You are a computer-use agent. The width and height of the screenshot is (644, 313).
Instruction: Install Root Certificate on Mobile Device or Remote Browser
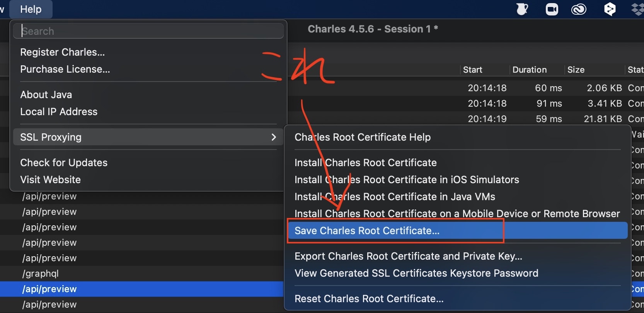458,214
